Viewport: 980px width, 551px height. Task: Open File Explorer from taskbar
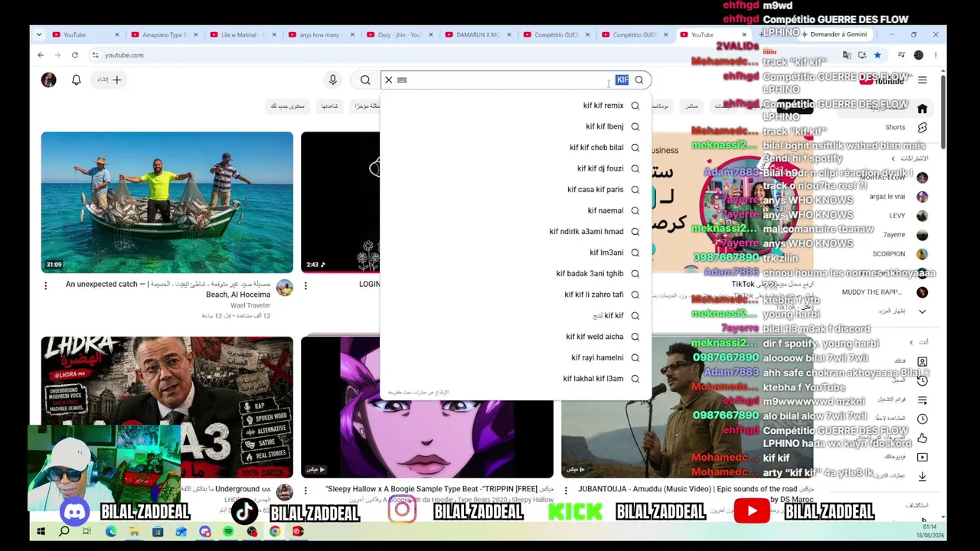coord(134,532)
